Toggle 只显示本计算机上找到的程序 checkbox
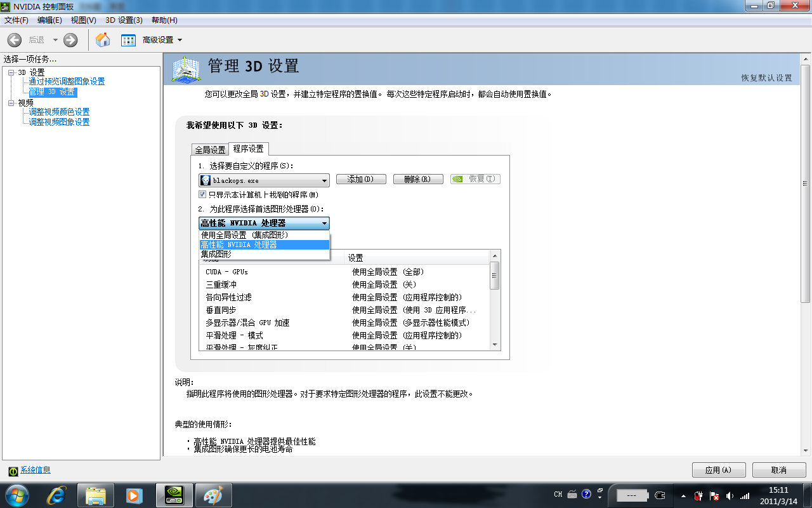The width and height of the screenshot is (812, 508). click(x=203, y=194)
